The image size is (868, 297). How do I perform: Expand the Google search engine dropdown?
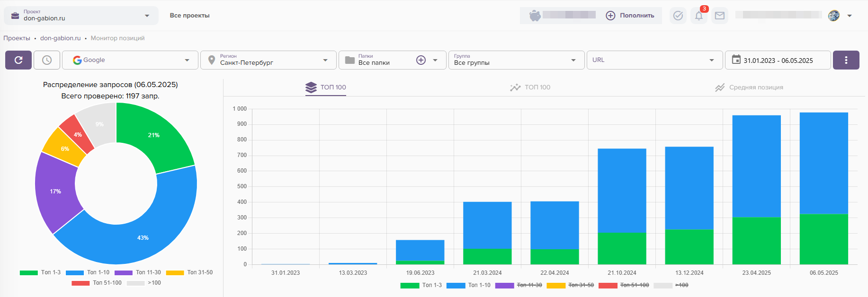tap(130, 60)
